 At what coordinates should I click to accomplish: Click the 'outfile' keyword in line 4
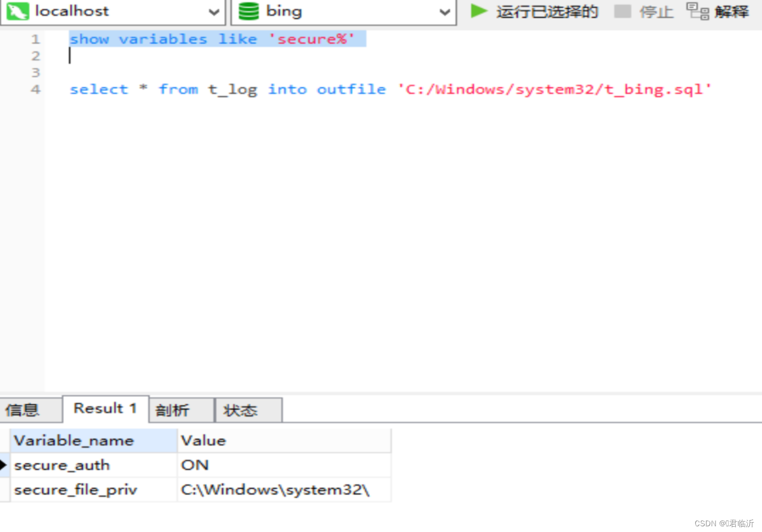coord(351,89)
